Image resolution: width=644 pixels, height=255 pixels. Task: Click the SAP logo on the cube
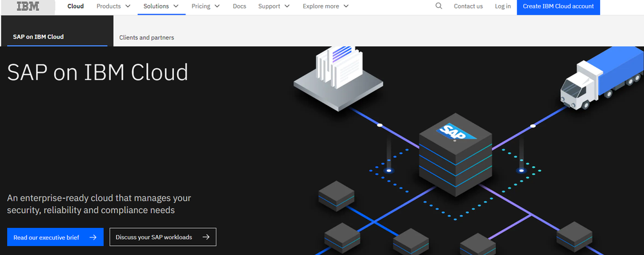tap(457, 132)
